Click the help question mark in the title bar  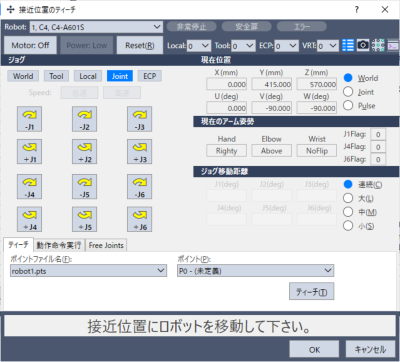click(357, 9)
